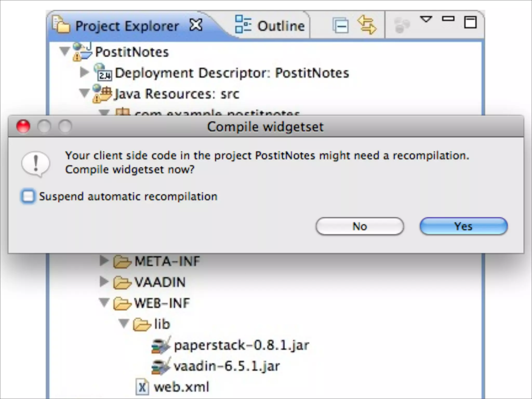Close the Project Explorer tab
Viewport: 532px width, 399px height.
pyautogui.click(x=196, y=25)
